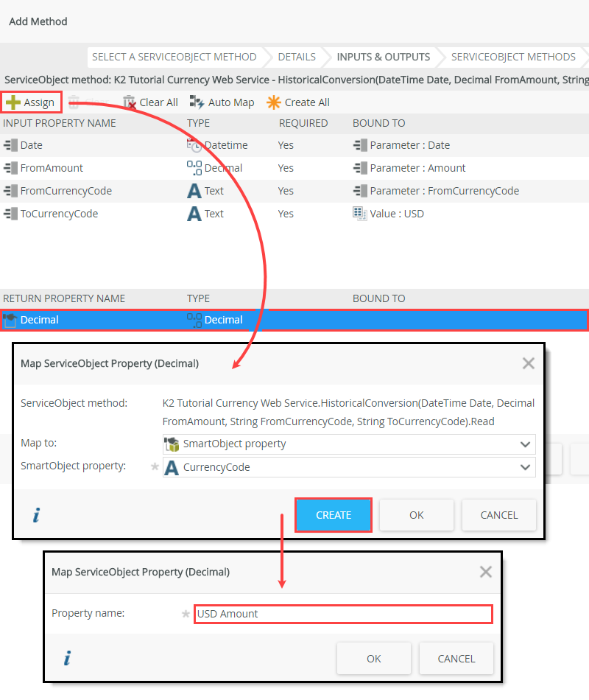Open the Inputs & Outputs step

pyautogui.click(x=384, y=57)
